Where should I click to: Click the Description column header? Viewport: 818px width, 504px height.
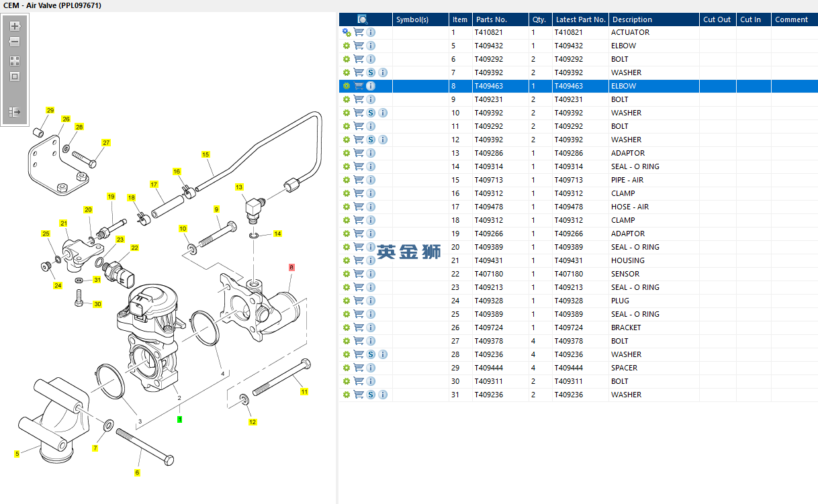pos(655,19)
